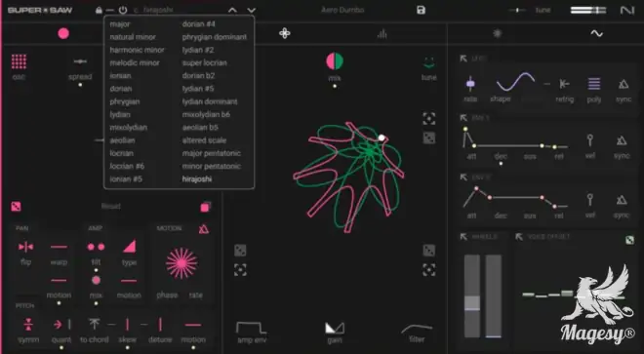The height and width of the screenshot is (354, 644).
Task: Select major pentatonic entry
Action: (x=212, y=153)
